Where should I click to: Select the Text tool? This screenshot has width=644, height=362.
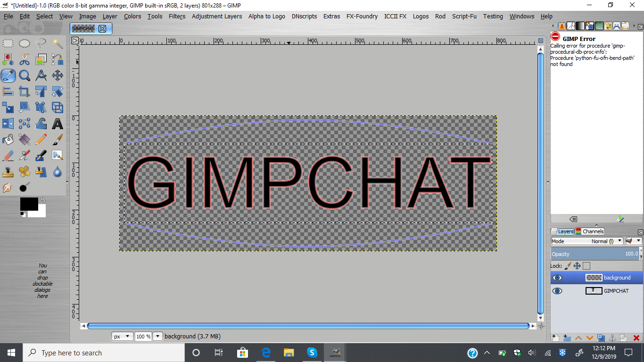pos(58,124)
